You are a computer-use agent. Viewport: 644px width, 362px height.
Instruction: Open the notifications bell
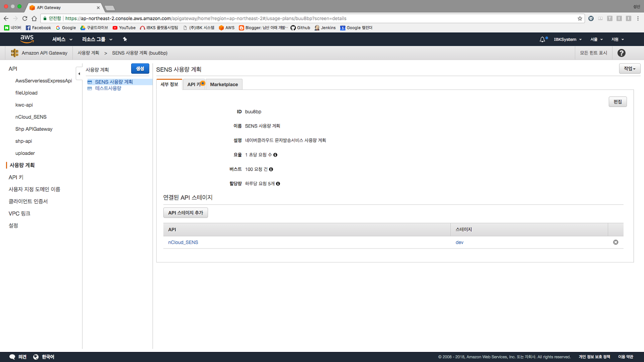(543, 39)
